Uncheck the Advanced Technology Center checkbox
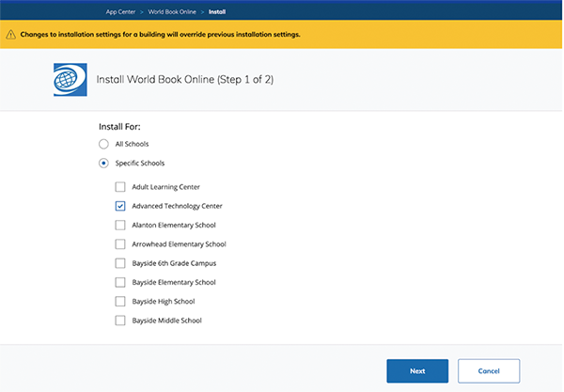This screenshot has width=564, height=392. 120,206
